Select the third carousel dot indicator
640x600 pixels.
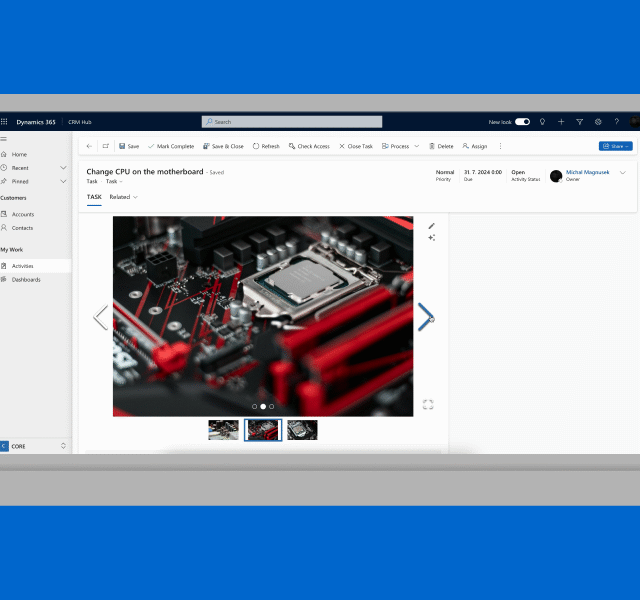click(271, 407)
